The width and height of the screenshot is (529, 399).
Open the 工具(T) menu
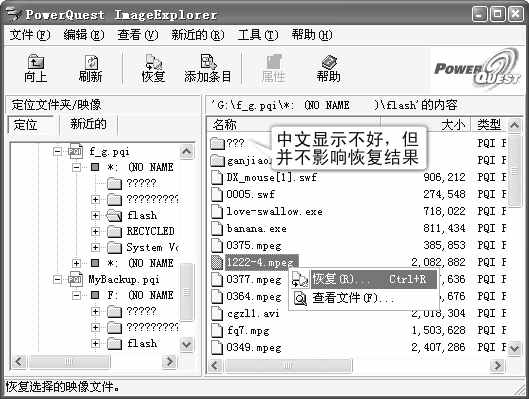(258, 35)
